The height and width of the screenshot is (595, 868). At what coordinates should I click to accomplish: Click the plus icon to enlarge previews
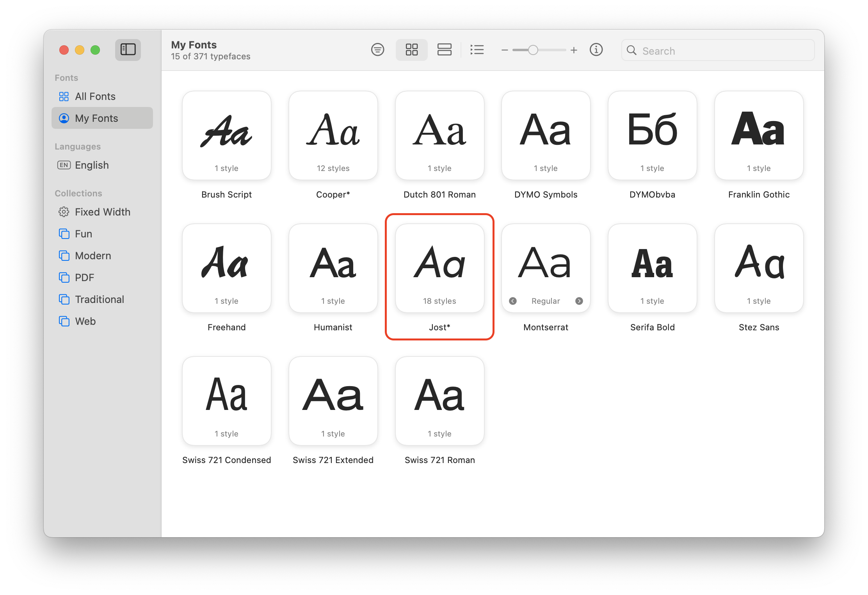pos(574,50)
